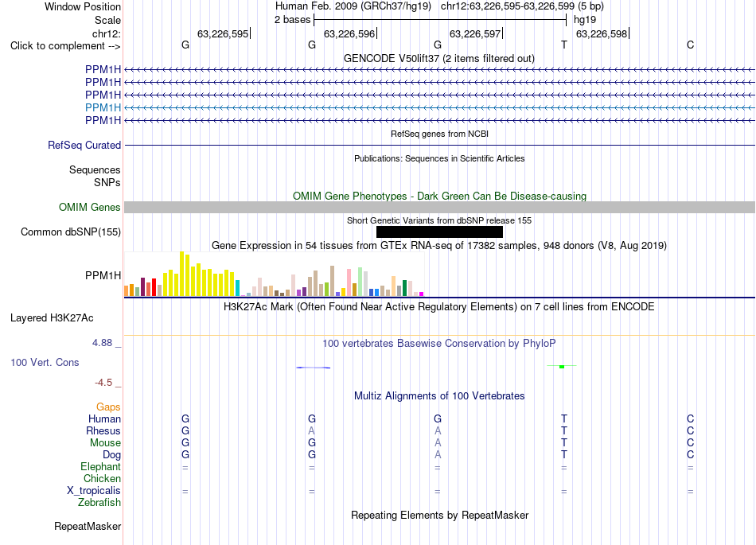This screenshot has width=756, height=545.
Task: Click the gray OMIM Genes bar
Action: click(439, 207)
